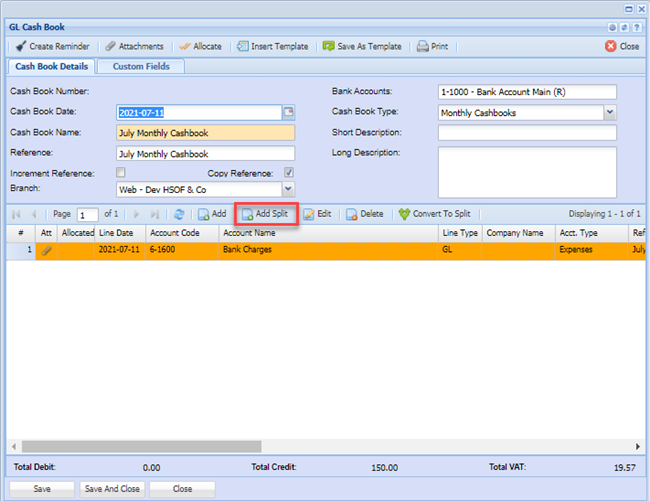
Task: Click the Save button at bottom
Action: (42, 489)
